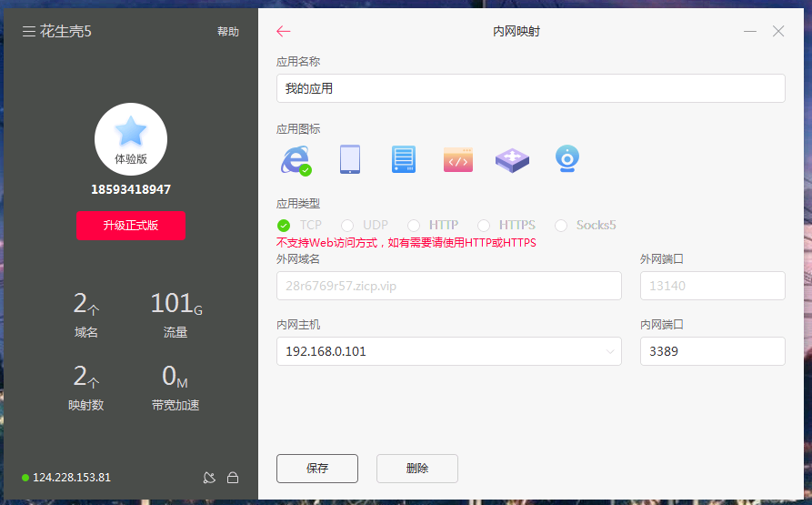
Task: Pick the code window app icon
Action: [458, 159]
